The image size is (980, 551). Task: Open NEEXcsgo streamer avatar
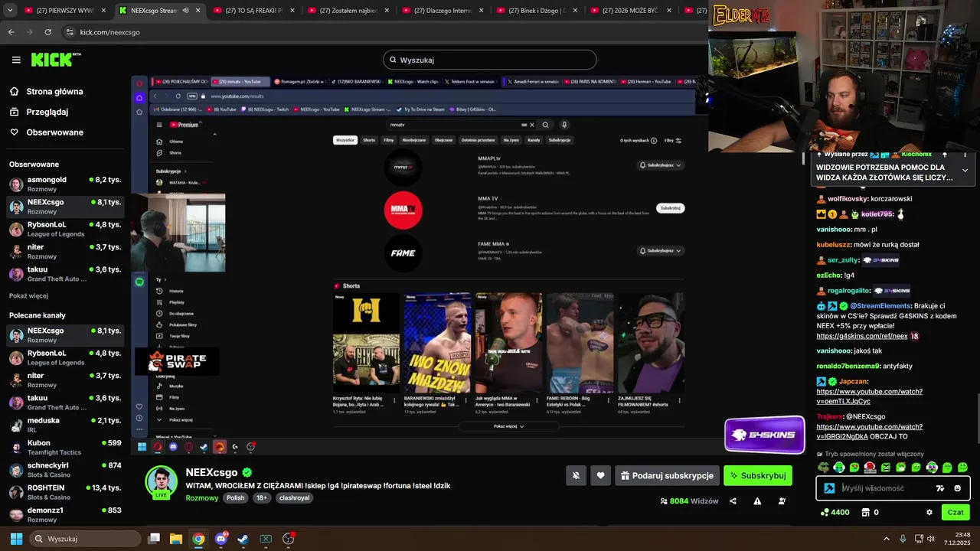coord(162,481)
